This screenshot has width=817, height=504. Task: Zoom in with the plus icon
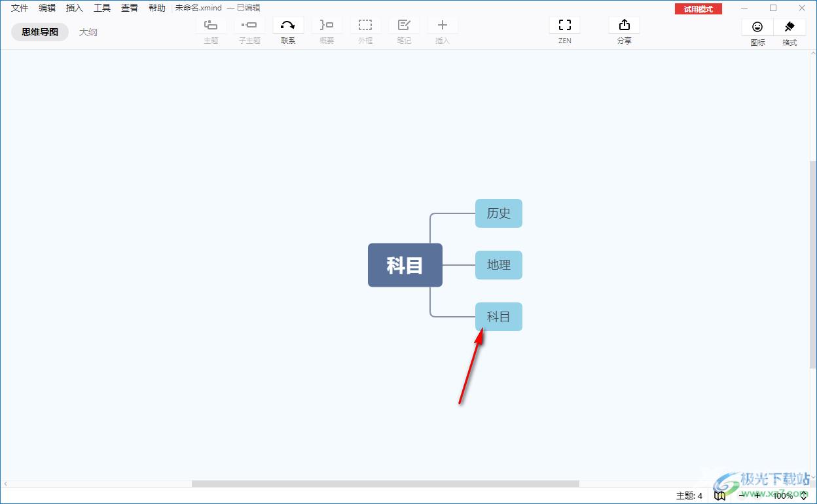[x=758, y=496]
